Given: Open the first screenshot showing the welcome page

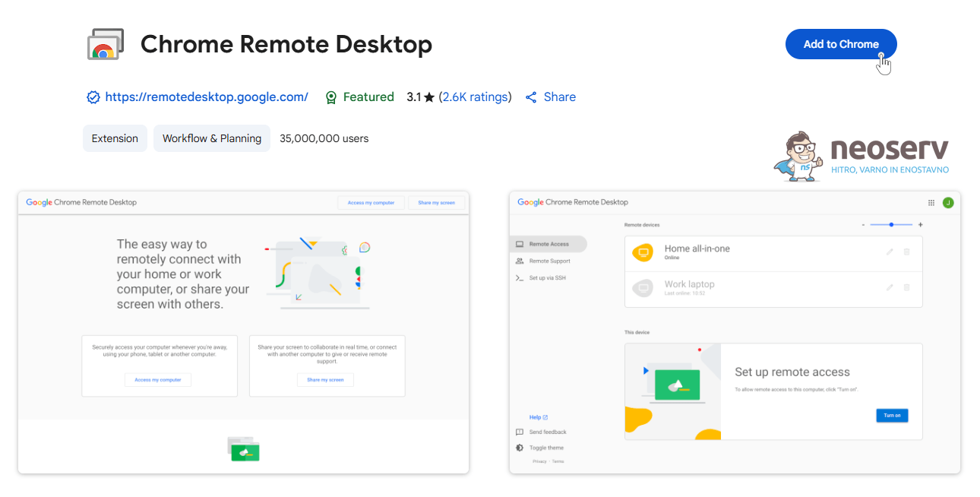Looking at the screenshot, I should pos(243,332).
